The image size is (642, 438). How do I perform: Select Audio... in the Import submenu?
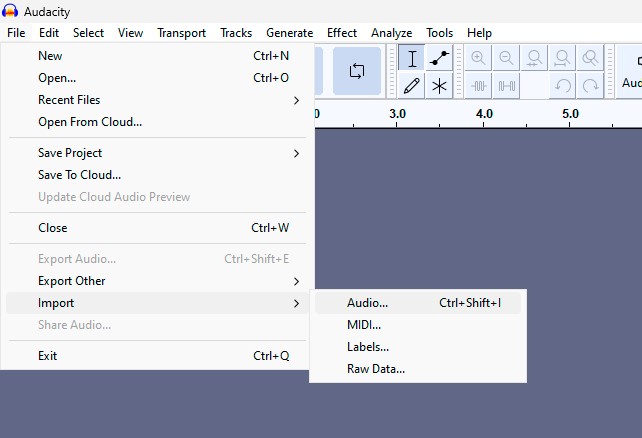tap(418, 303)
